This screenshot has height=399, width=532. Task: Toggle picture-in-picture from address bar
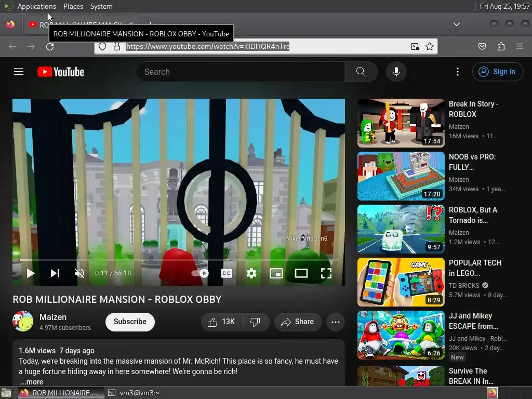pyautogui.click(x=415, y=46)
